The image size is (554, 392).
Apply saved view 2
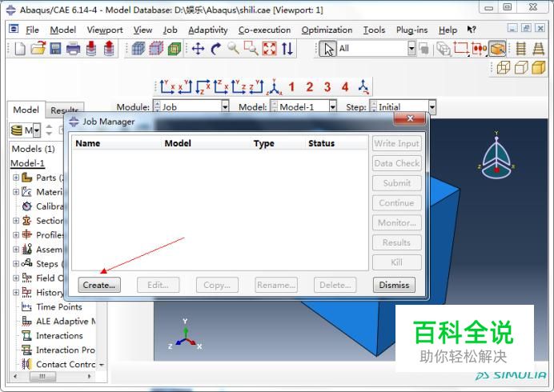coord(310,87)
